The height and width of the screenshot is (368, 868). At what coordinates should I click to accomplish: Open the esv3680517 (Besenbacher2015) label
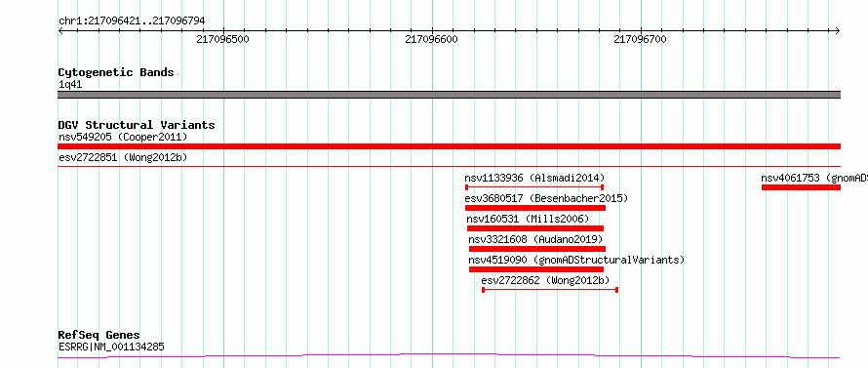coord(546,198)
